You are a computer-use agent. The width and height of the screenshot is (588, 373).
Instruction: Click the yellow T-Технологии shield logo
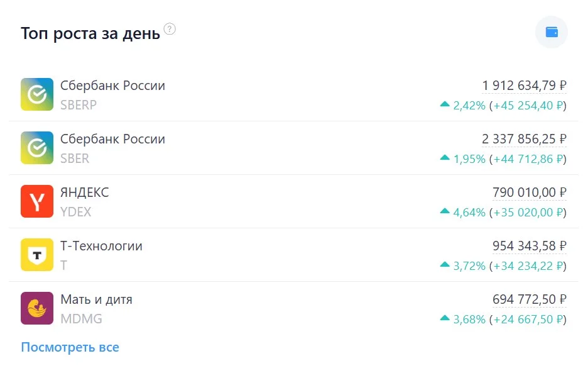click(x=36, y=255)
